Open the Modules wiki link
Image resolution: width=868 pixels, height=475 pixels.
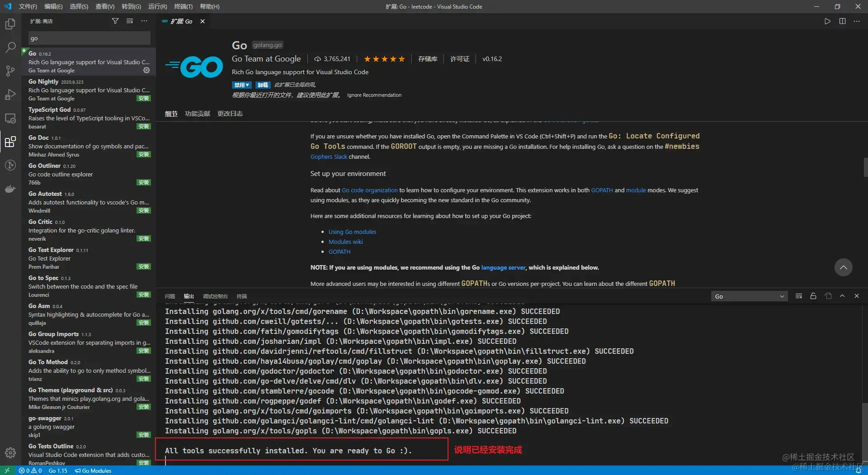tap(345, 242)
